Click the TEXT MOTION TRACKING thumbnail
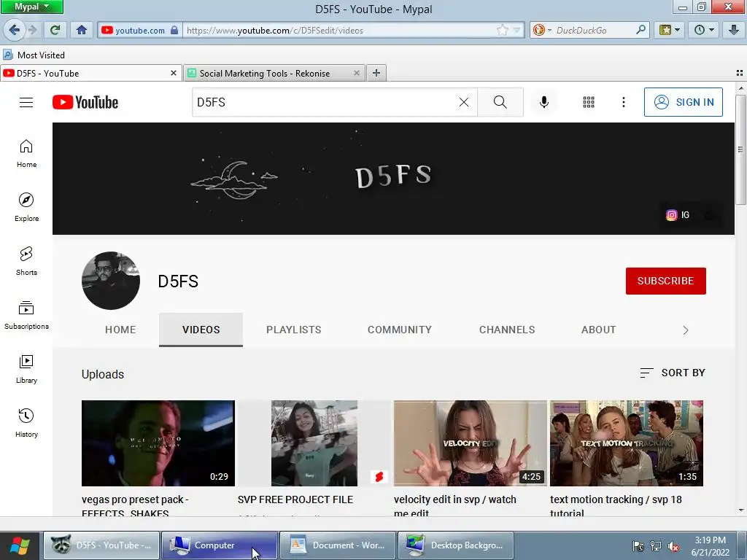 point(627,443)
